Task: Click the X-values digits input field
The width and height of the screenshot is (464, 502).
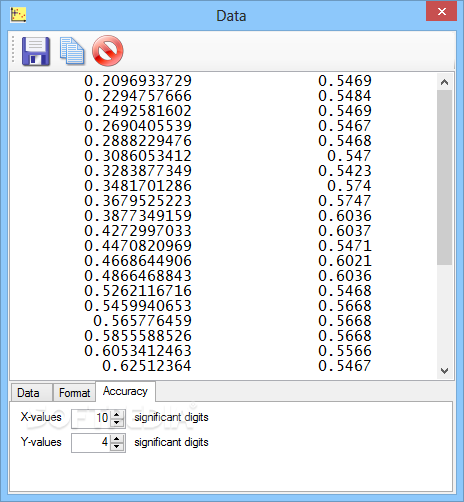Action: 92,418
